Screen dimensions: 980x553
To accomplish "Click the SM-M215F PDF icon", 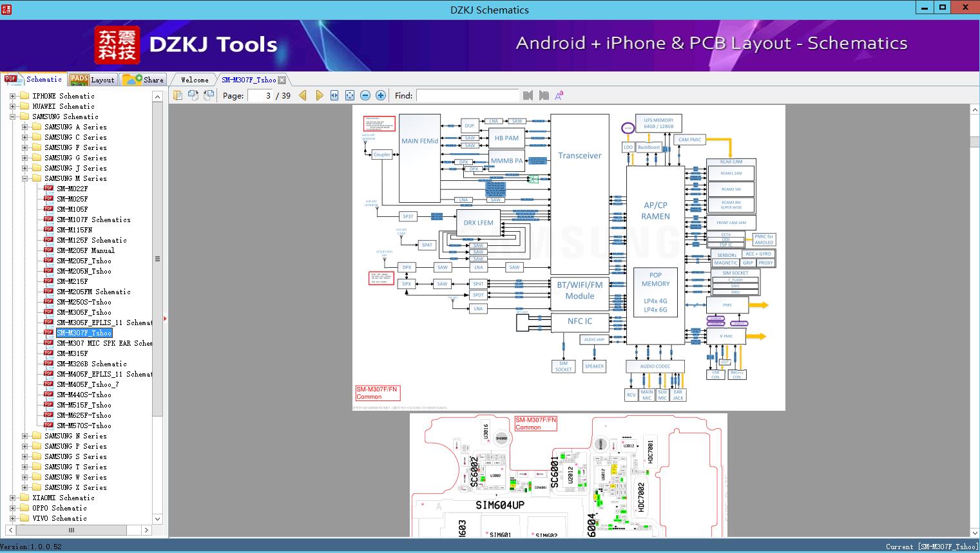I will pos(48,281).
